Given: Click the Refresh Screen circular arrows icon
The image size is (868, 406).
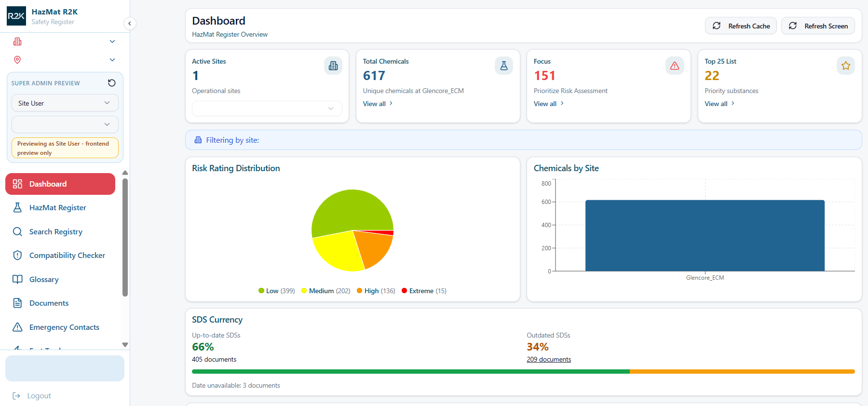Looking at the screenshot, I should [x=793, y=26].
